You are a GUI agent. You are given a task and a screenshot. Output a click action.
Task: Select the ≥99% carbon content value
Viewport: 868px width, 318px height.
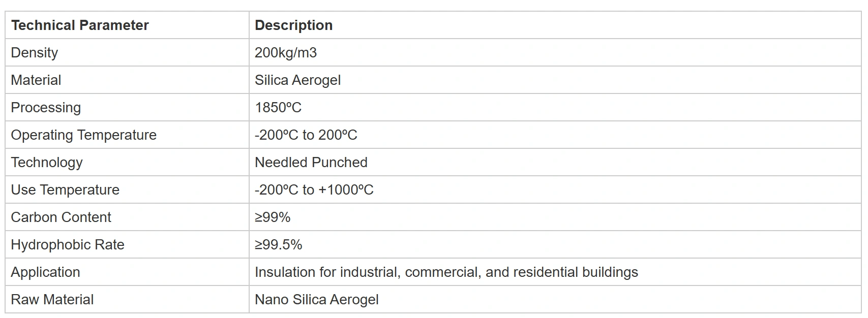pyautogui.click(x=273, y=217)
